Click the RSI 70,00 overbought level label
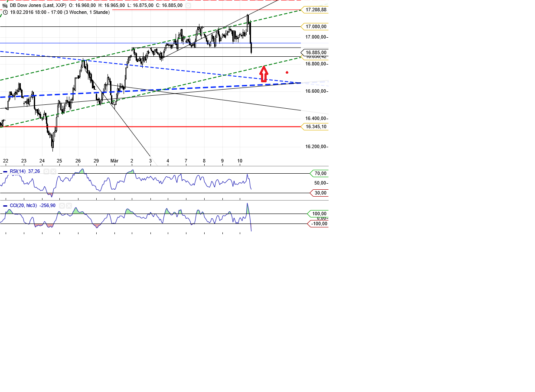The image size is (535, 392). click(320, 173)
